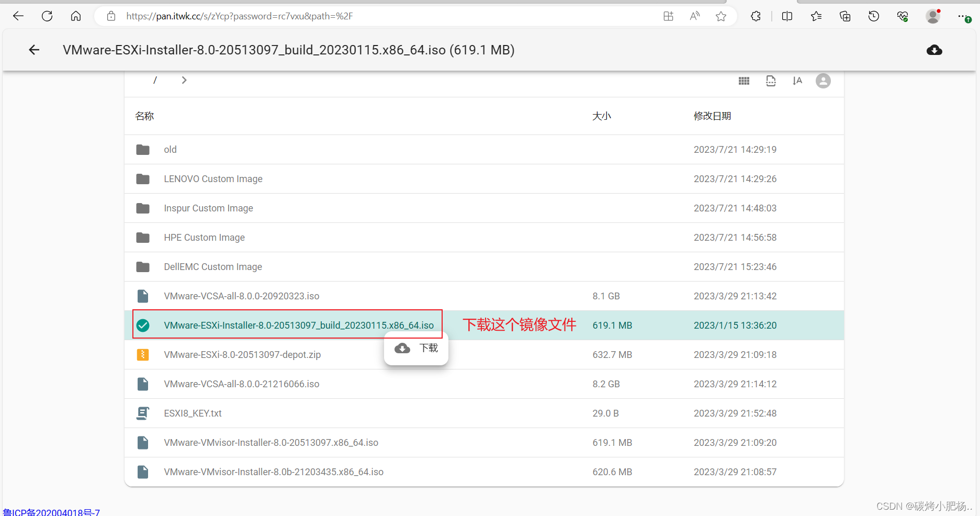Go to root path slash breadcrumb
This screenshot has width=980, height=516.
pyautogui.click(x=155, y=80)
